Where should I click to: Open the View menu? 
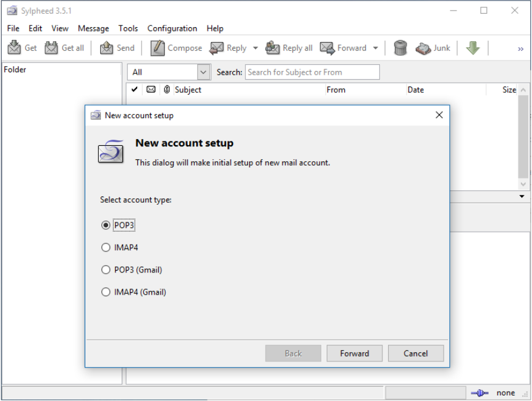click(x=60, y=28)
